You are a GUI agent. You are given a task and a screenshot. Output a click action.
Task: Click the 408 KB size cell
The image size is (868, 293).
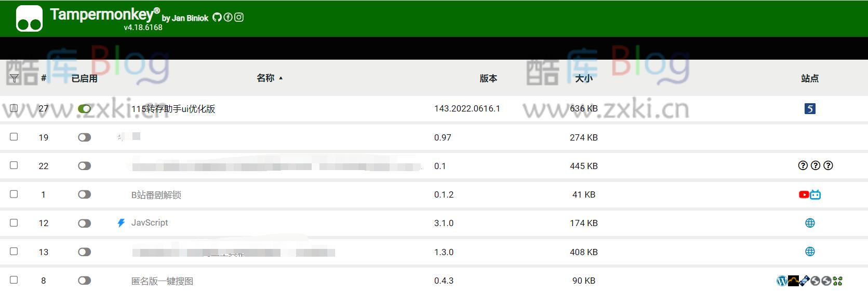click(x=584, y=252)
